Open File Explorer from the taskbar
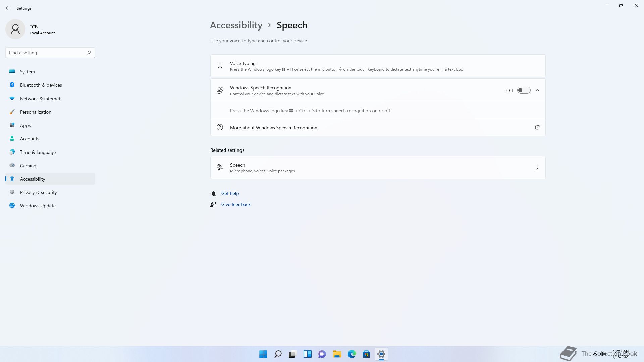The width and height of the screenshot is (644, 362). pyautogui.click(x=337, y=354)
